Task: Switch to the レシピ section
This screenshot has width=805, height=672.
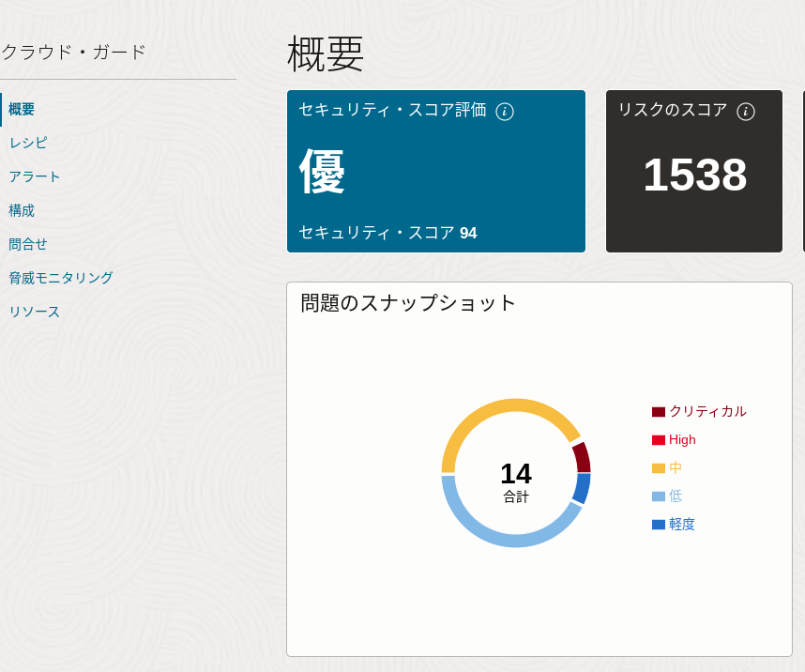Action: click(x=30, y=143)
